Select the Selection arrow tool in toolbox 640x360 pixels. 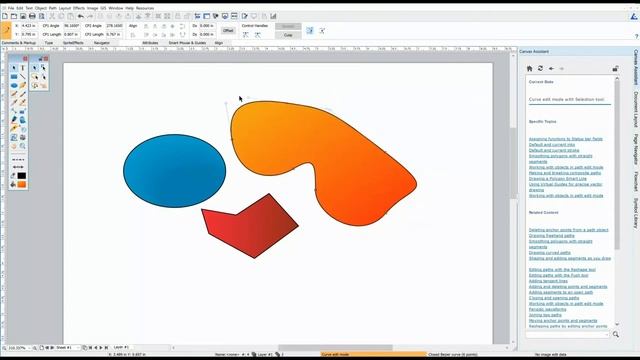(x=14, y=68)
